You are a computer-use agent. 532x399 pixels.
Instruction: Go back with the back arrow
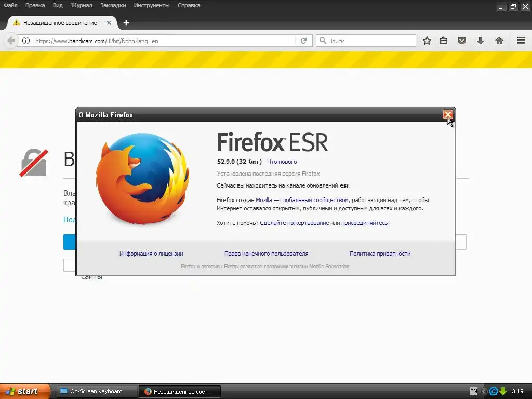(x=11, y=41)
